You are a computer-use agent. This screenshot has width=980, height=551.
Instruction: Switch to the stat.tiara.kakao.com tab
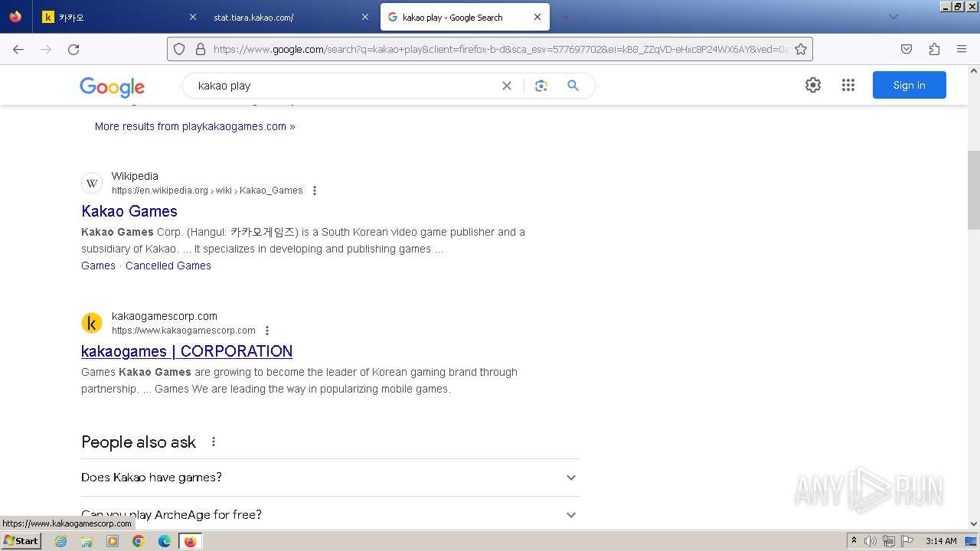291,17
